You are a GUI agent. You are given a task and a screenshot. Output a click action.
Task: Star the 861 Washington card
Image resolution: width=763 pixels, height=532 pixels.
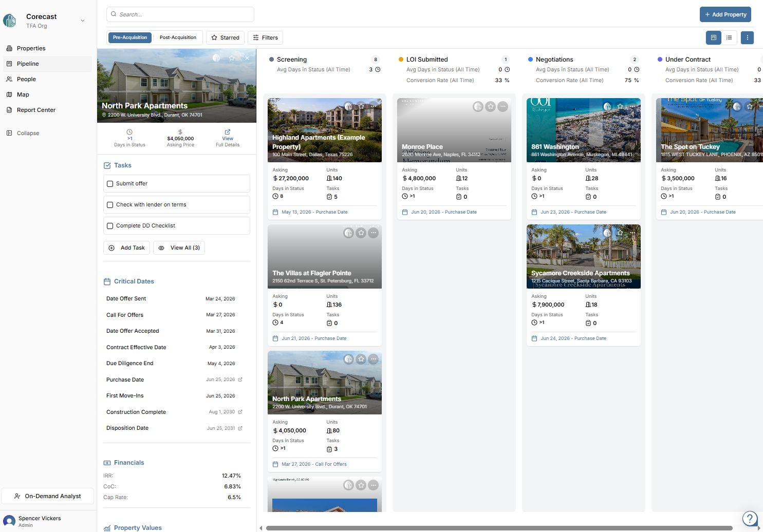click(620, 106)
